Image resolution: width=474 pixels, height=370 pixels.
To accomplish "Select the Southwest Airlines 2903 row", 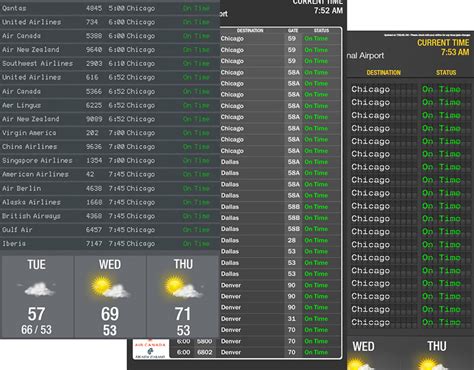I will tap(110, 63).
